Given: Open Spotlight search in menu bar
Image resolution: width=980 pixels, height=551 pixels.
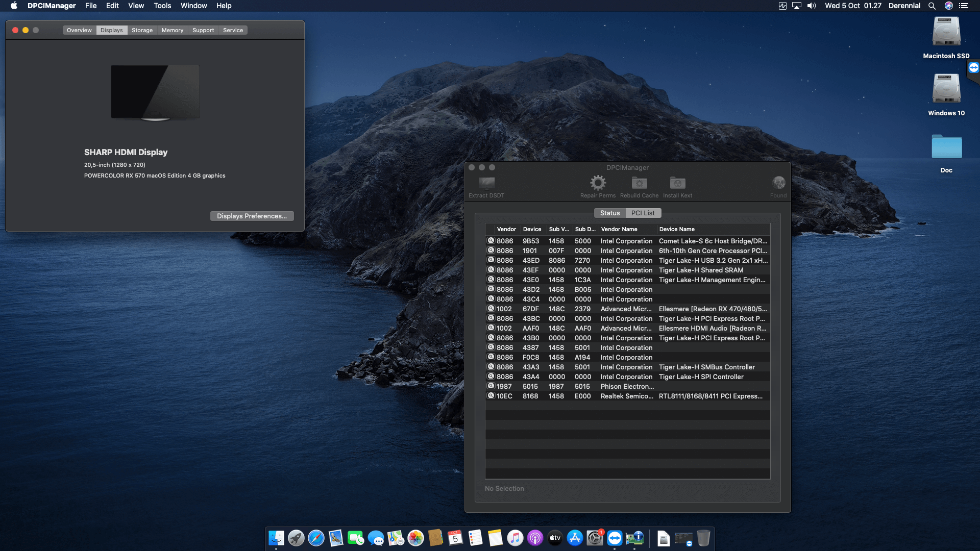Looking at the screenshot, I should point(932,6).
